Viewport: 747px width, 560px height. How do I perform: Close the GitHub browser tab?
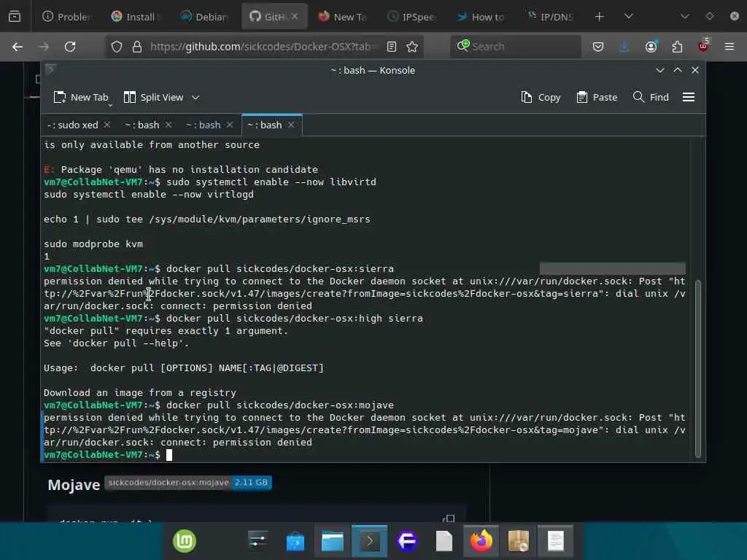[x=295, y=16]
